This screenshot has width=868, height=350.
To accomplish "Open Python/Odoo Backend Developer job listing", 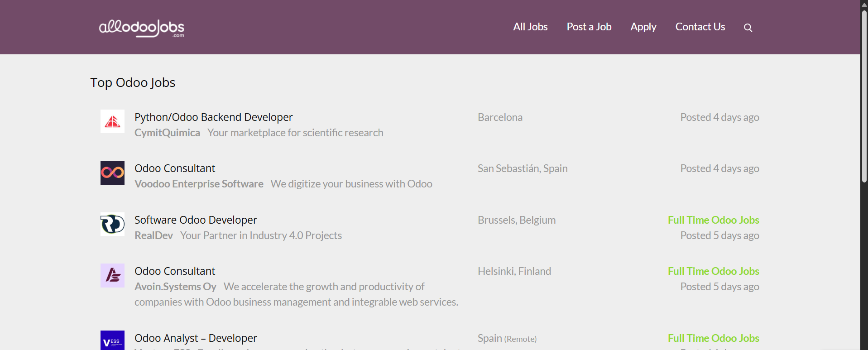I will point(213,117).
